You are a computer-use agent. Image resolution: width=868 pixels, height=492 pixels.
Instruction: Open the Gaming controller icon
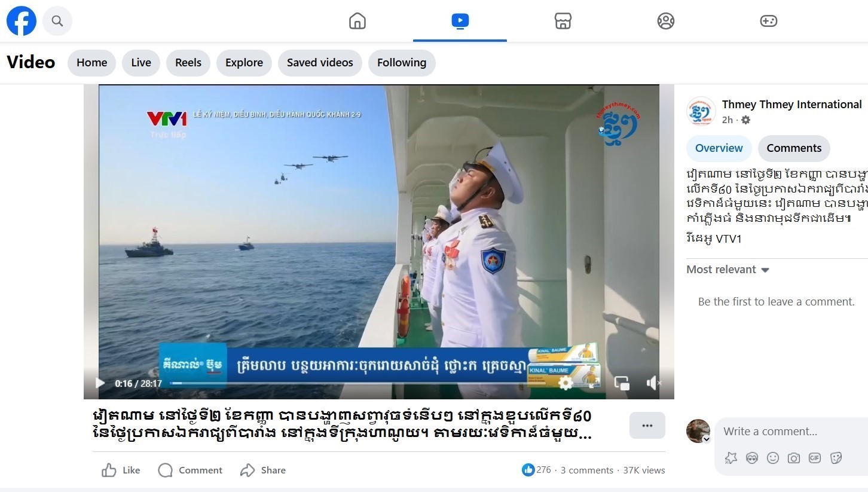[768, 21]
